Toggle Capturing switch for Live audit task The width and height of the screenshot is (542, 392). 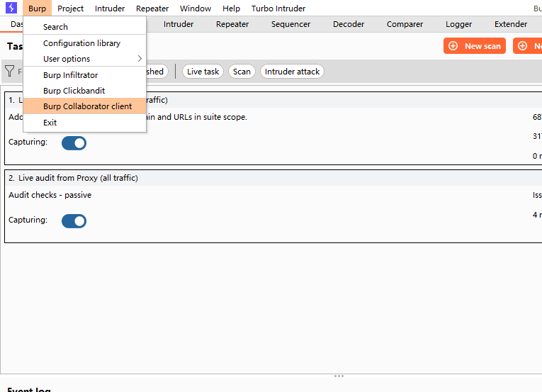[74, 221]
